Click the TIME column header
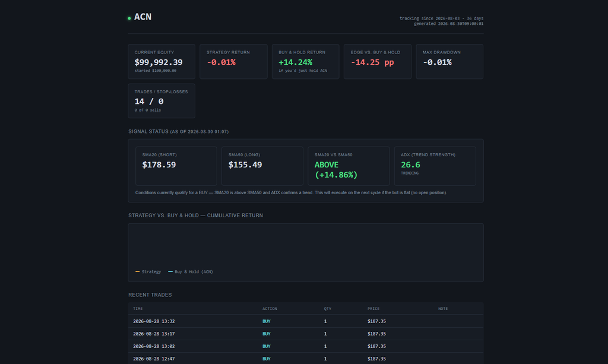 (x=138, y=309)
